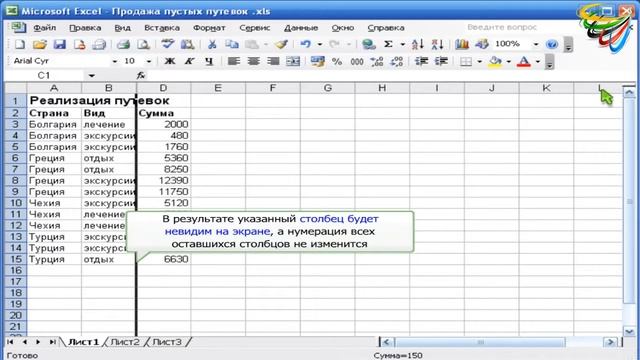Apply the red font color
640x360 pixels.
coord(524,61)
